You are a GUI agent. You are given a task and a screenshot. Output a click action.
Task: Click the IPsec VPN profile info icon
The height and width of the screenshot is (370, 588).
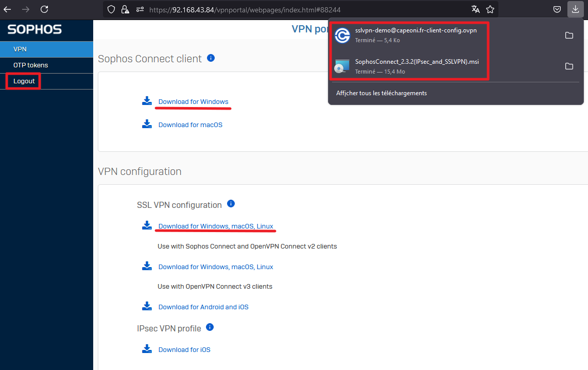pyautogui.click(x=210, y=327)
